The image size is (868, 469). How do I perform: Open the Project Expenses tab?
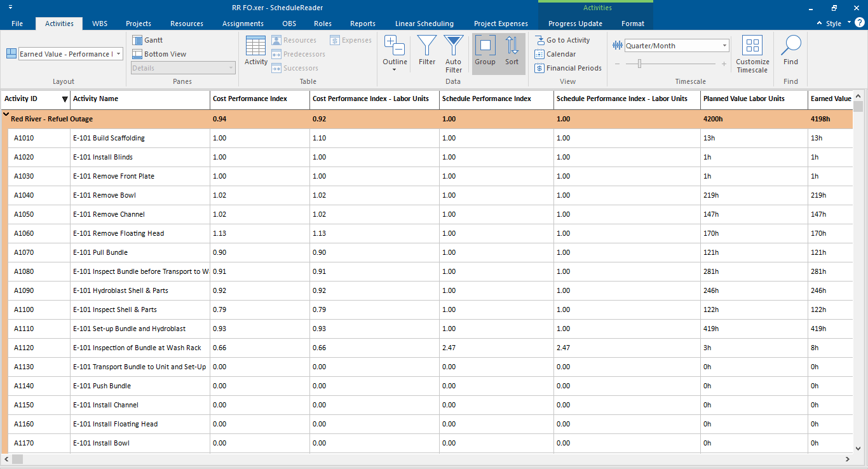click(501, 24)
